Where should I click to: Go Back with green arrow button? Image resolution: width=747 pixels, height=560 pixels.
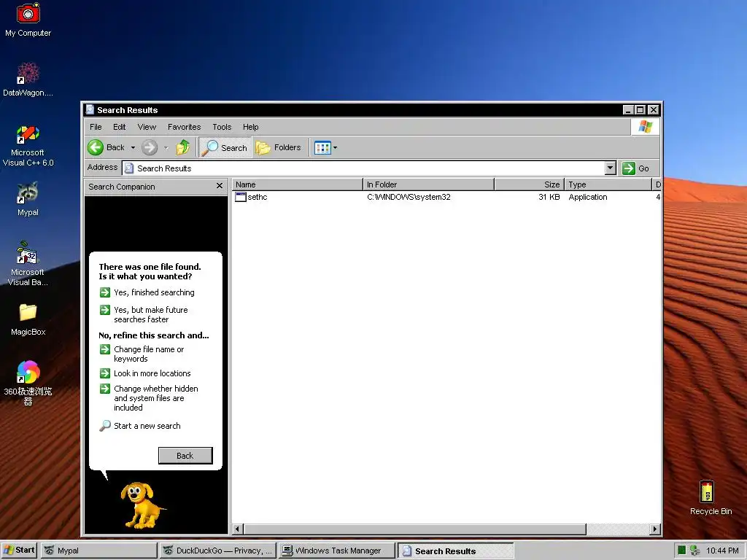pyautogui.click(x=107, y=147)
